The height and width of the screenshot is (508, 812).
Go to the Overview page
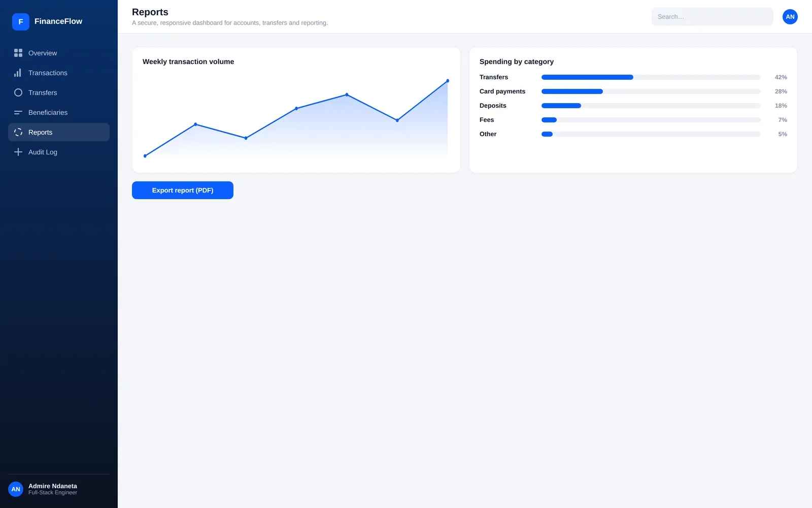click(x=59, y=53)
